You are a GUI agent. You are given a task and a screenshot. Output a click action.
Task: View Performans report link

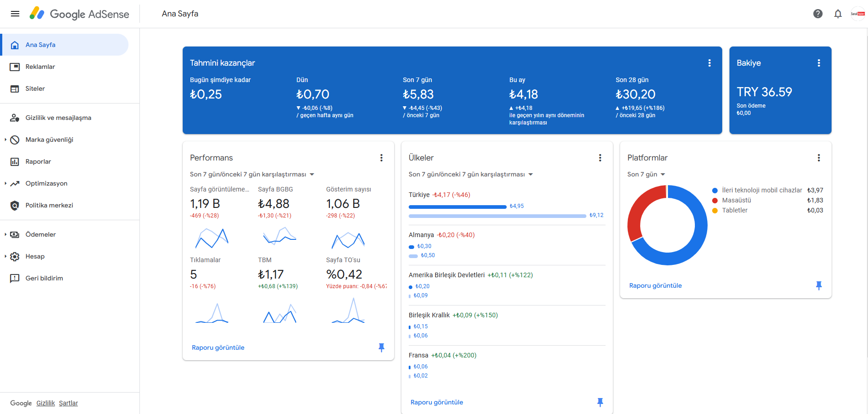218,347
